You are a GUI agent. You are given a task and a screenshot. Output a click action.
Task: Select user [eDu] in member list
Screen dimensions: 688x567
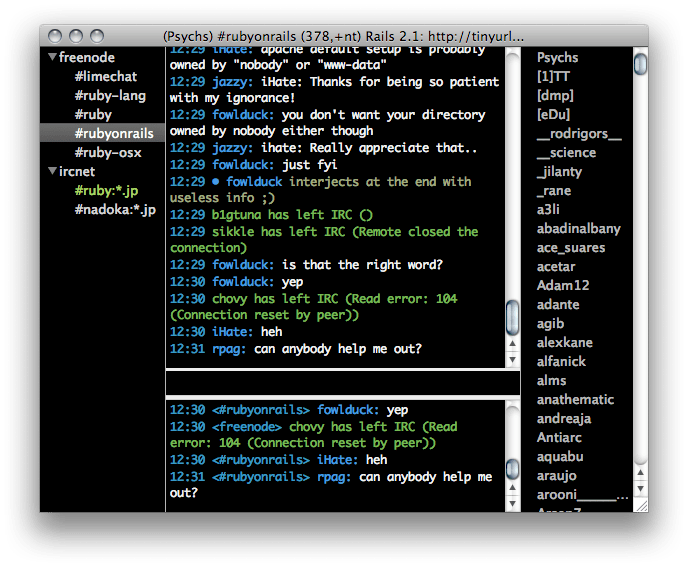[x=553, y=115]
